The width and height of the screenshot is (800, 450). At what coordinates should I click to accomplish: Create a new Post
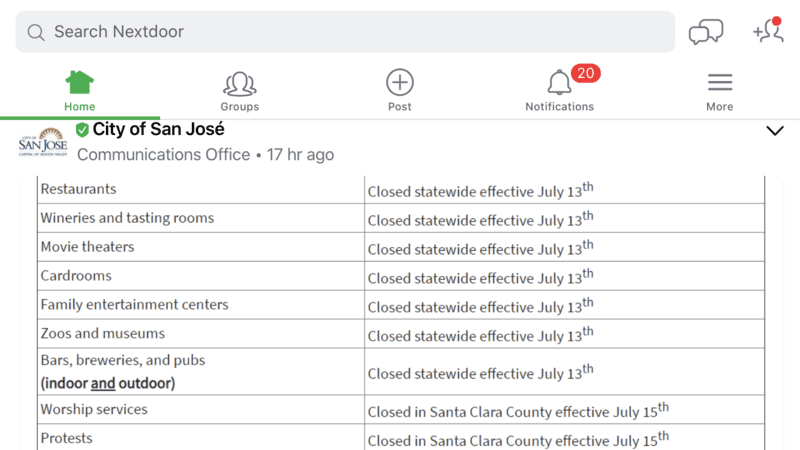(x=399, y=91)
